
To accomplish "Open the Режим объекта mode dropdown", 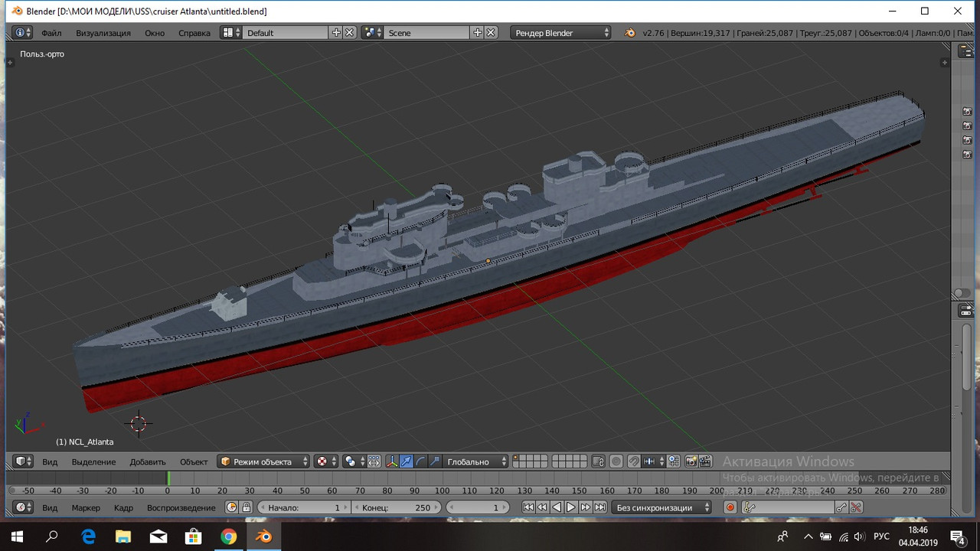I will (264, 461).
